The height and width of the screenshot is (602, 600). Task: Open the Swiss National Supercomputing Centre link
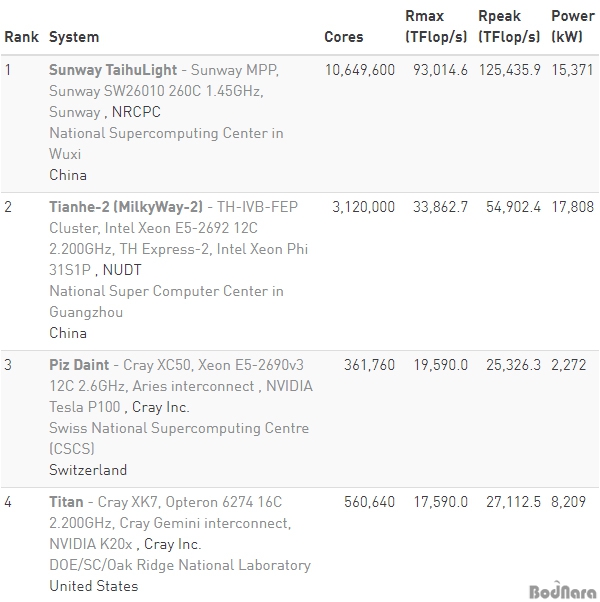coord(179,438)
